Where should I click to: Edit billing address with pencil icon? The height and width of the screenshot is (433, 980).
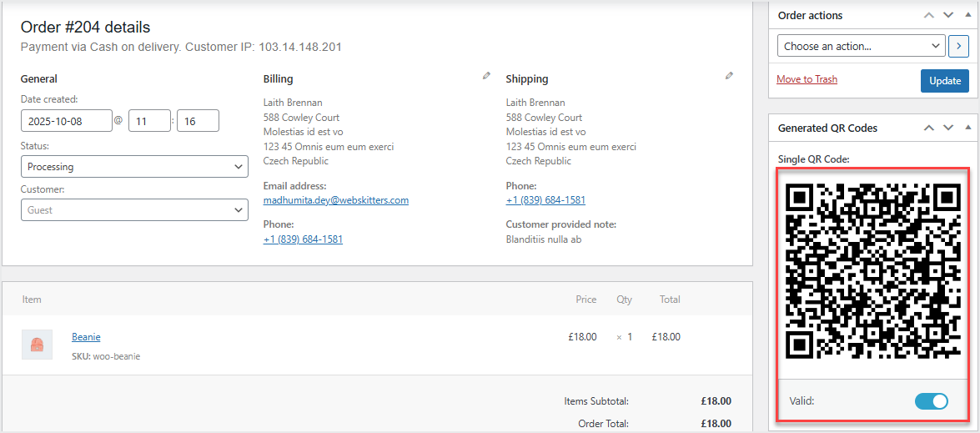486,76
